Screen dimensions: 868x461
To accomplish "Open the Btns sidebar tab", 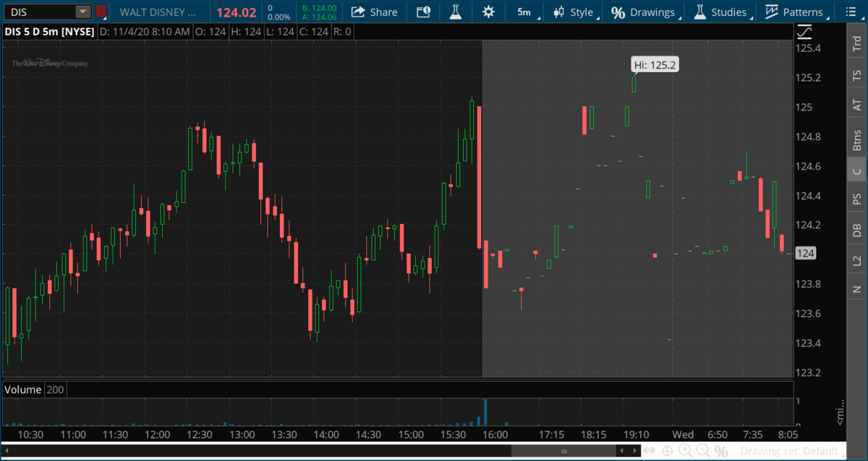I will coord(857,139).
